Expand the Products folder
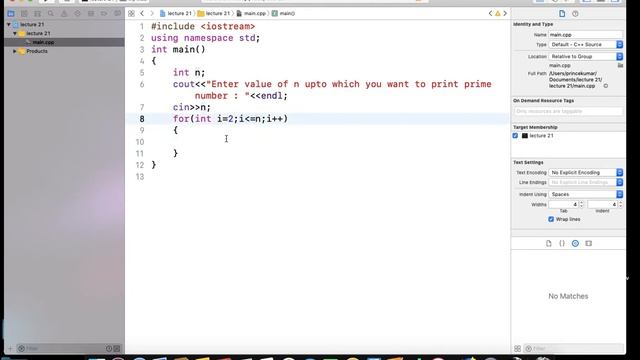 point(15,51)
